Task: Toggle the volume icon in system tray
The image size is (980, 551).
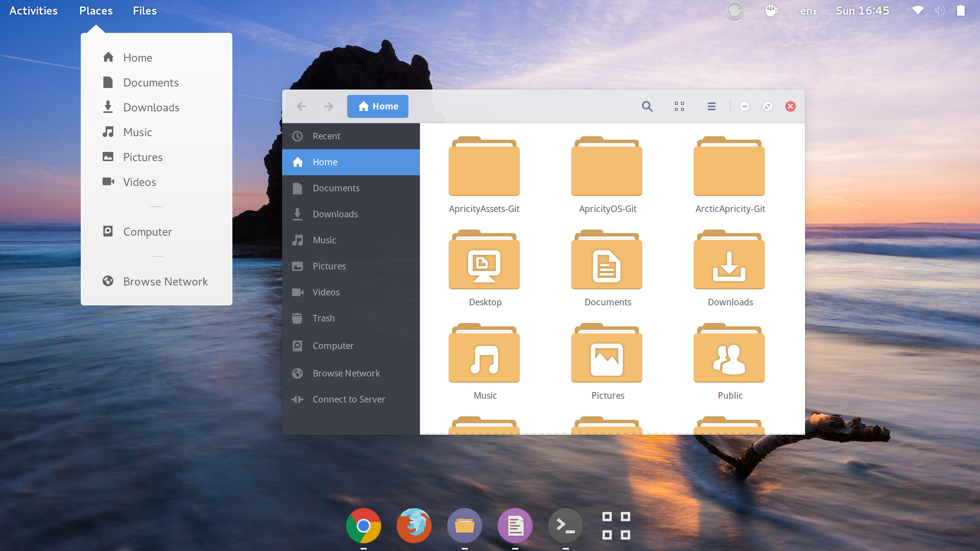Action: pyautogui.click(x=940, y=10)
